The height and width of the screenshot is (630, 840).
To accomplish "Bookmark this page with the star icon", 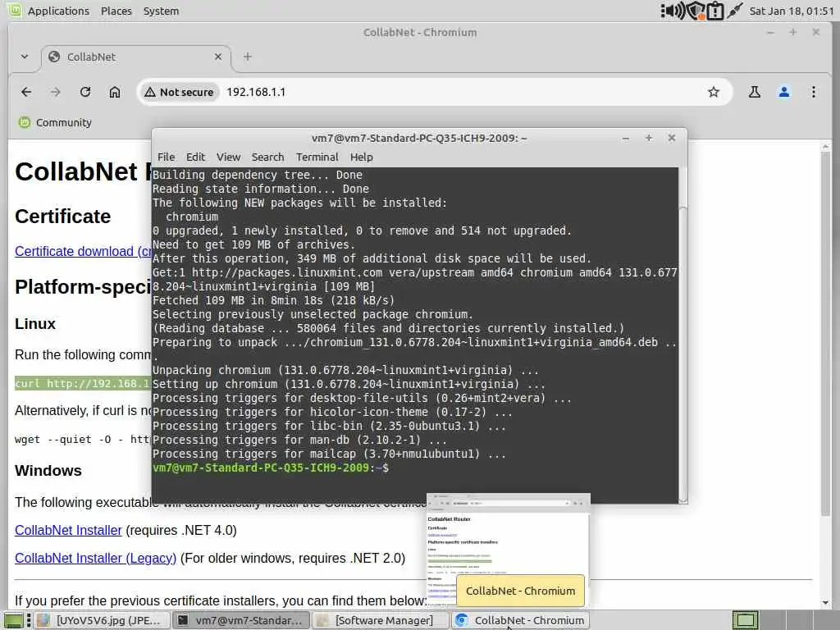I will pyautogui.click(x=713, y=92).
